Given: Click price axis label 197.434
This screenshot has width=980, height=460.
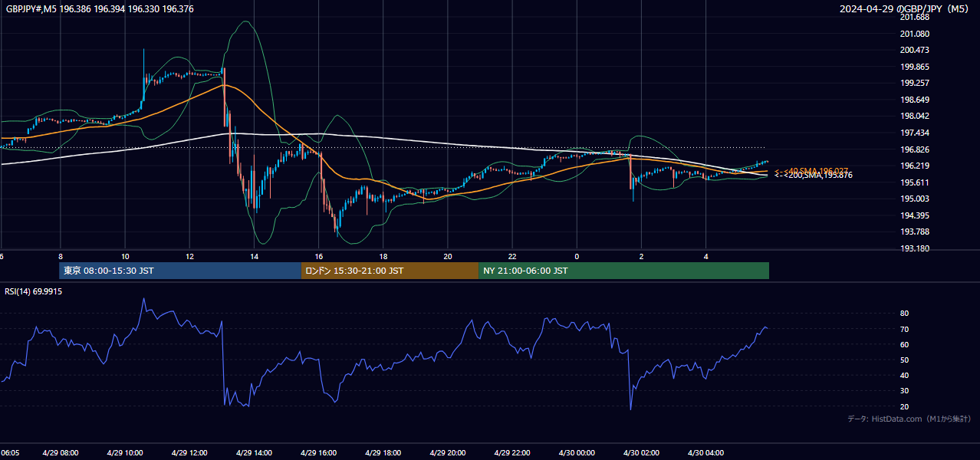Looking at the screenshot, I should [x=915, y=133].
